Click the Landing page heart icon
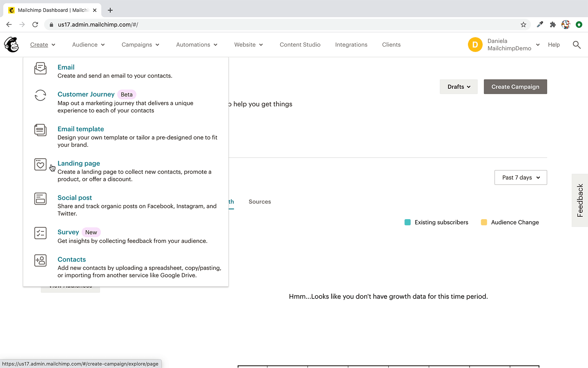The height and width of the screenshot is (368, 588). point(40,164)
